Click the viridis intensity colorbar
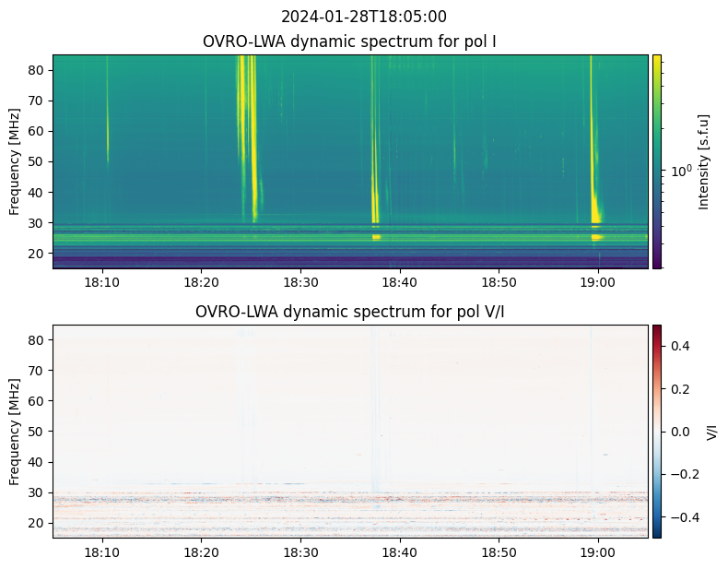728x569 pixels. point(657,161)
